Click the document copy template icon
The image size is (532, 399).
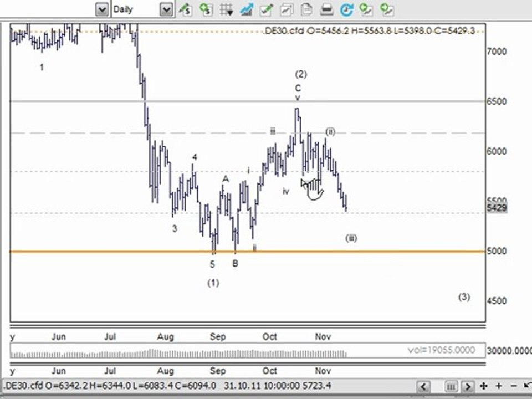[x=306, y=9]
